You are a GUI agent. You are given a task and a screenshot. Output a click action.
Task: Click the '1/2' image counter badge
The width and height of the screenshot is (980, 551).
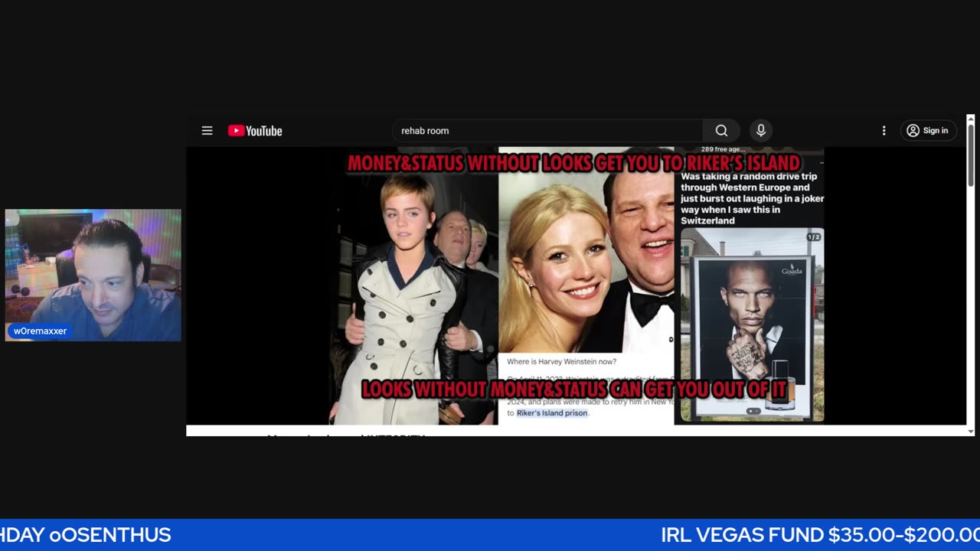(x=814, y=237)
